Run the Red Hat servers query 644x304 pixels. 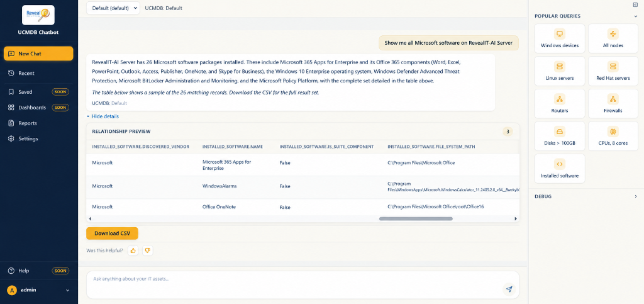[613, 71]
